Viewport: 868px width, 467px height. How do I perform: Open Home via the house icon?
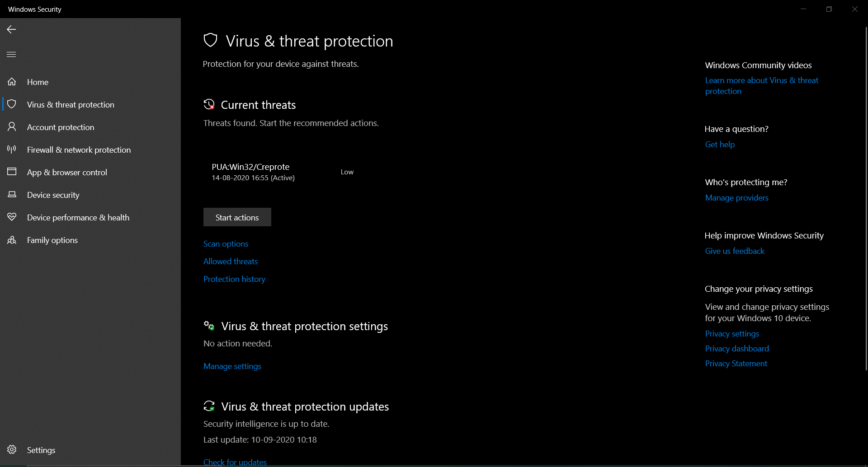click(12, 82)
